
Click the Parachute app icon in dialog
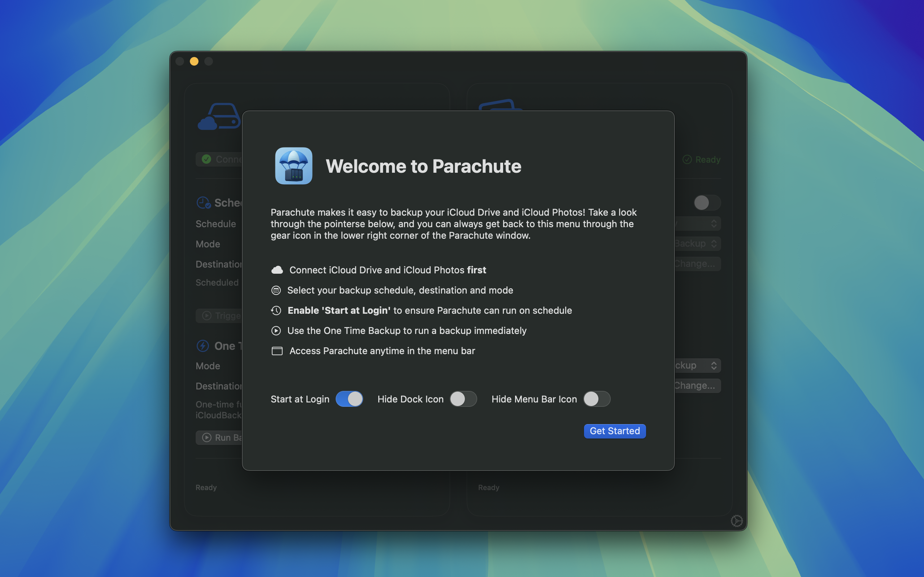click(293, 166)
